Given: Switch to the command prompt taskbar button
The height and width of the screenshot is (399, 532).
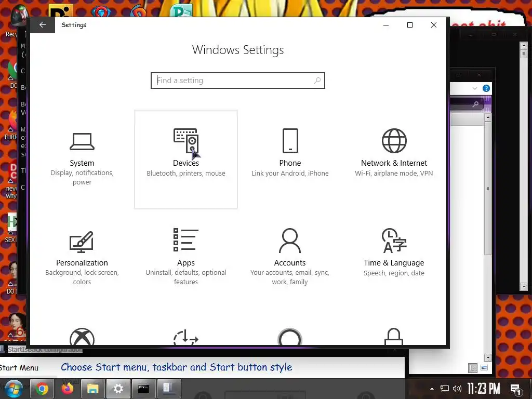Looking at the screenshot, I should tap(143, 389).
